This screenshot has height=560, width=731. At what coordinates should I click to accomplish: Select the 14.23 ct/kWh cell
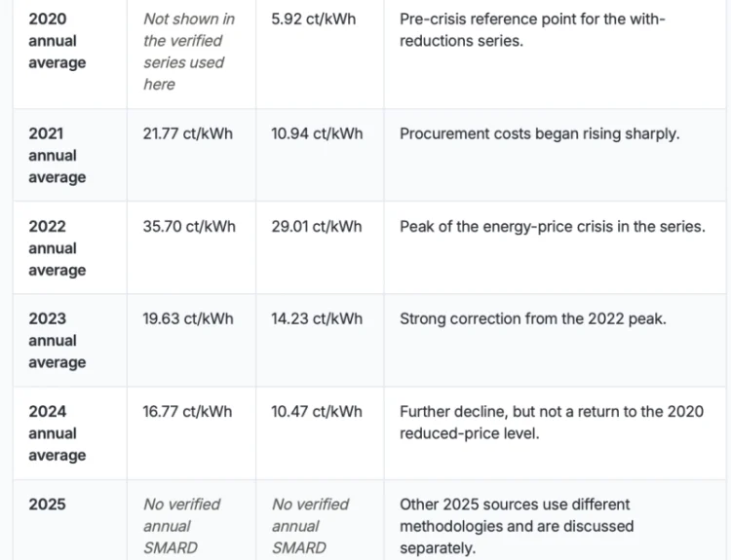[x=317, y=318]
